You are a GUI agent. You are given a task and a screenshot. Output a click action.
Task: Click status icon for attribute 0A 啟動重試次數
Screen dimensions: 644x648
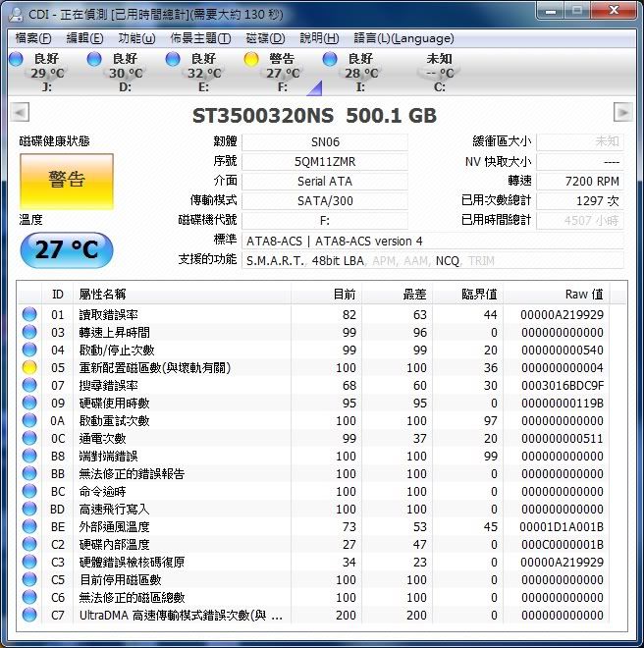tap(29, 420)
